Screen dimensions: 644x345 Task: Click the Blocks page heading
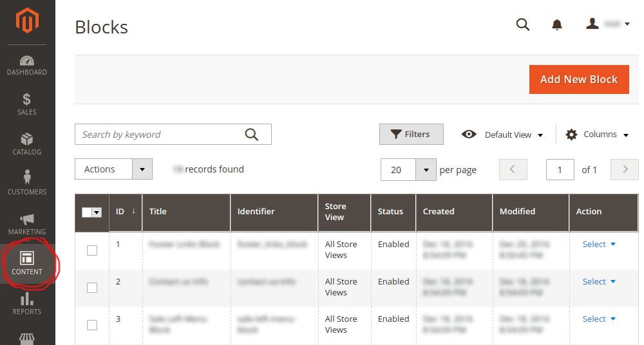[x=102, y=27]
